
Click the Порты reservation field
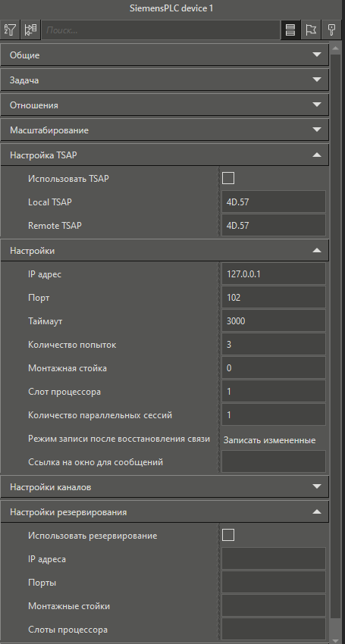tap(274, 582)
